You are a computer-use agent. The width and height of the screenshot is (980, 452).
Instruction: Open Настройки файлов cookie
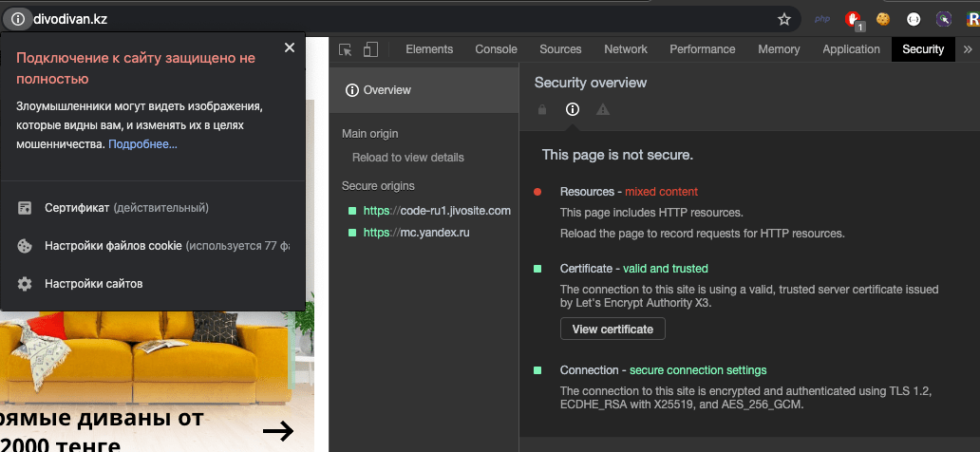pyautogui.click(x=113, y=245)
